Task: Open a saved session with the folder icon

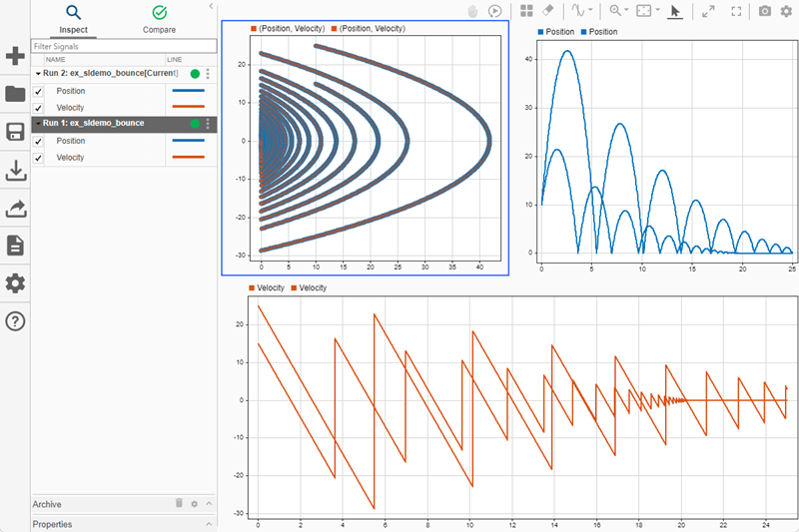Action: (x=15, y=95)
